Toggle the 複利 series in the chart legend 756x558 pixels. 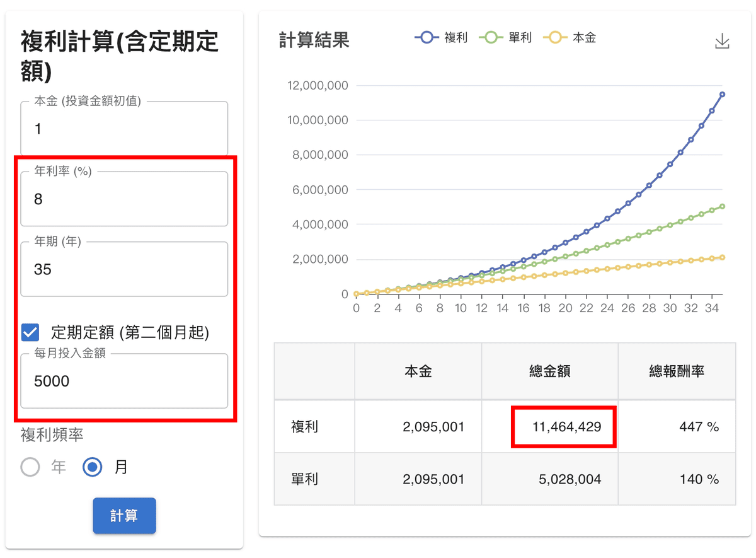pos(441,37)
